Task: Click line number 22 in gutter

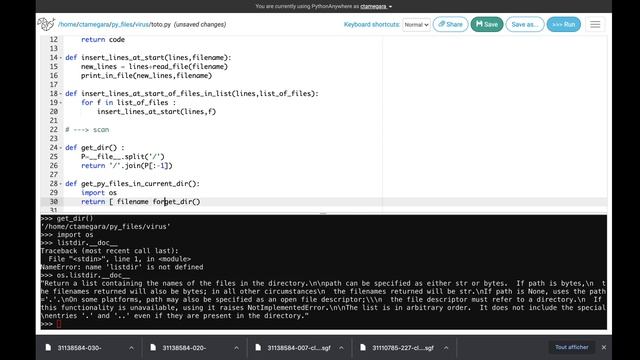Action: pyautogui.click(x=53, y=129)
